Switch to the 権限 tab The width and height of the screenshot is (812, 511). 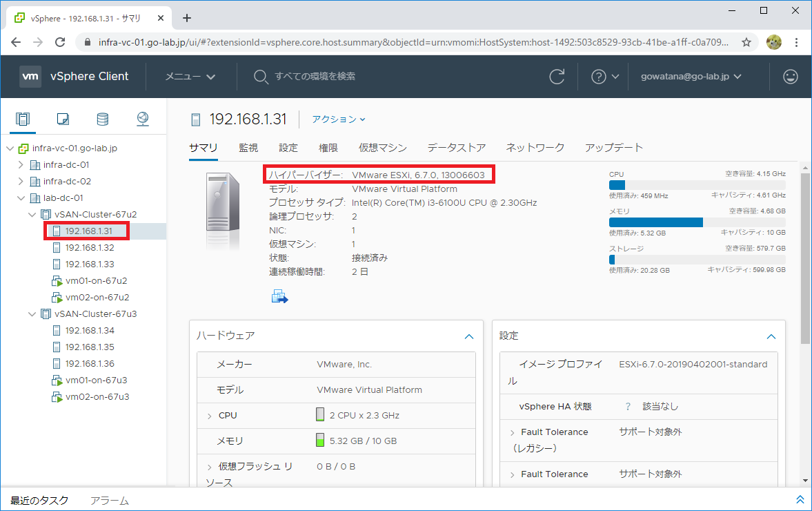328,148
